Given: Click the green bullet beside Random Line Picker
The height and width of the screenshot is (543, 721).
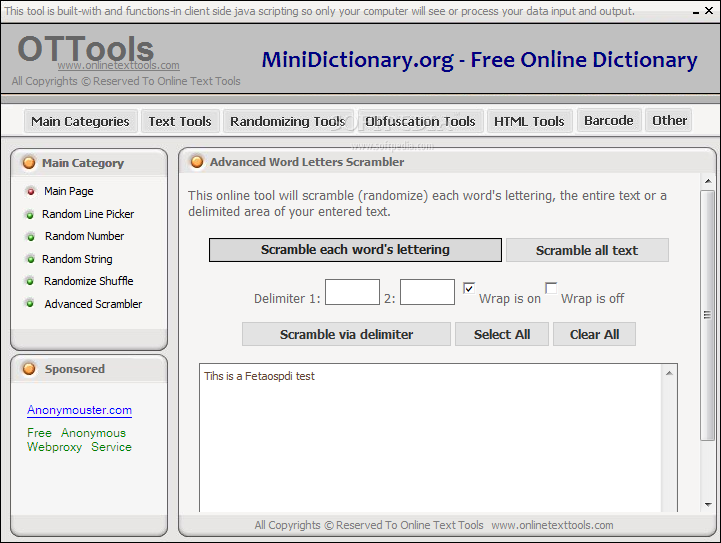Looking at the screenshot, I should (30, 215).
